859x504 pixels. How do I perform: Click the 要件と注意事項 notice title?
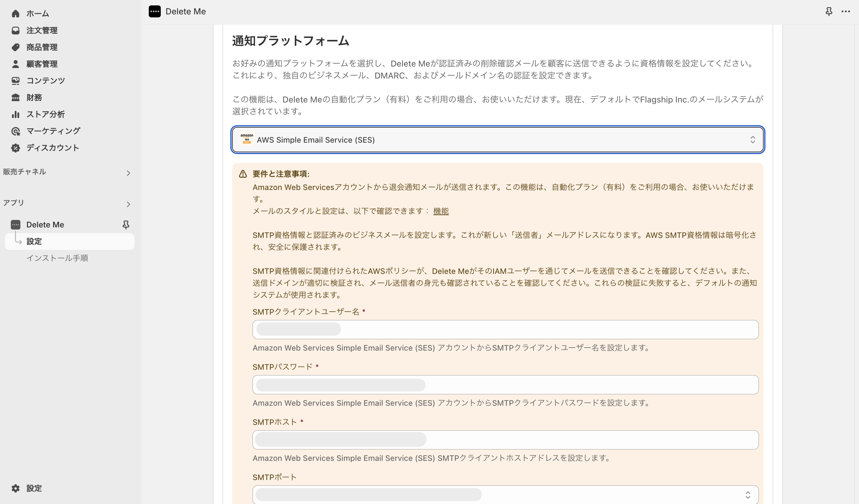281,174
